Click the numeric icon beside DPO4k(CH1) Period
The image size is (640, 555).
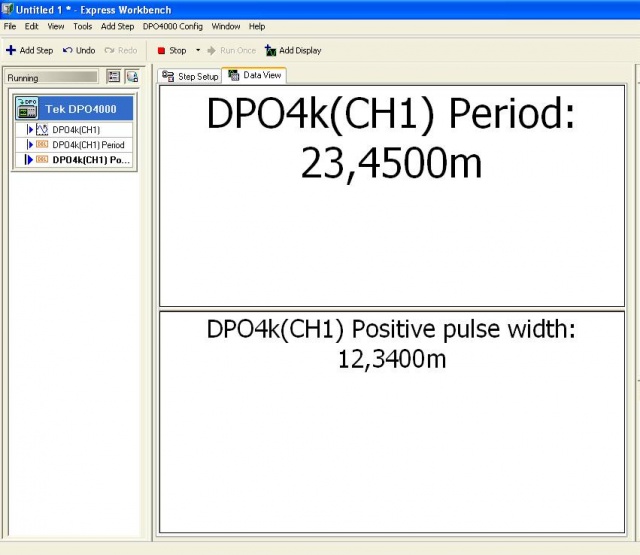click(x=42, y=144)
